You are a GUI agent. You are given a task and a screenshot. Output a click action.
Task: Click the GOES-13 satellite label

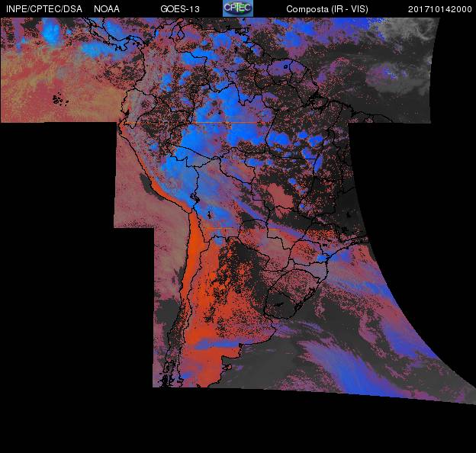tap(180, 9)
